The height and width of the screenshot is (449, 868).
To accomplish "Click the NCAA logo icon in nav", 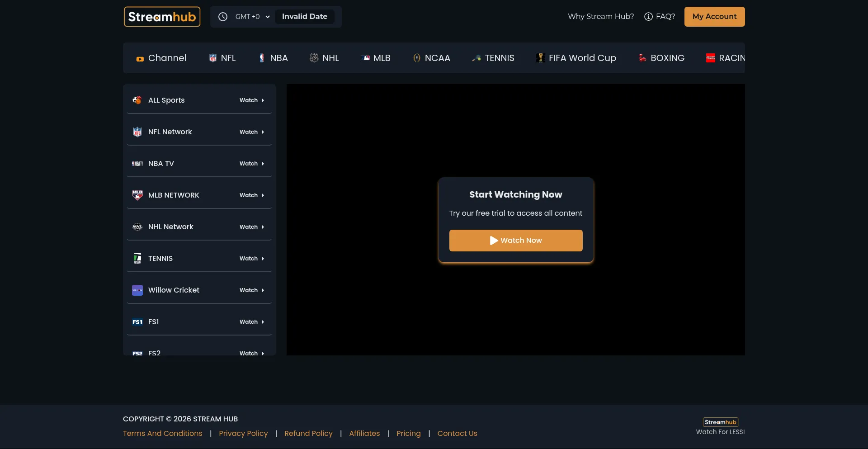I will click(x=417, y=58).
